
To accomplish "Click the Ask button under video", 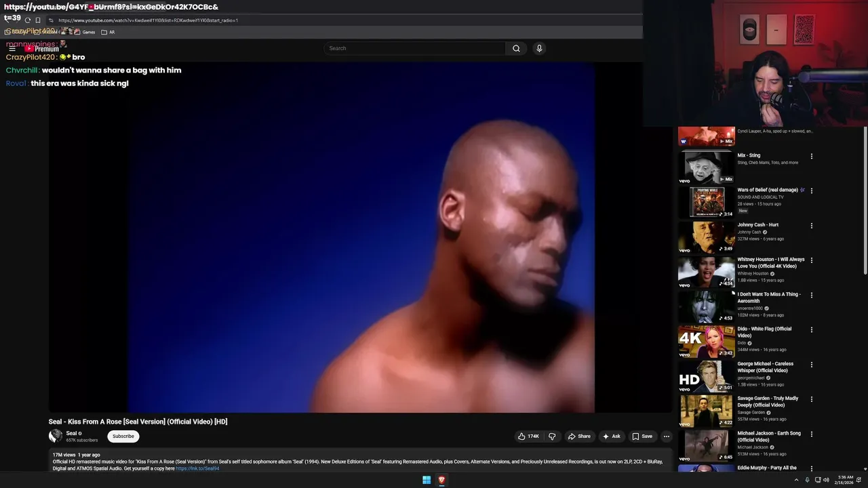I will click(611, 436).
